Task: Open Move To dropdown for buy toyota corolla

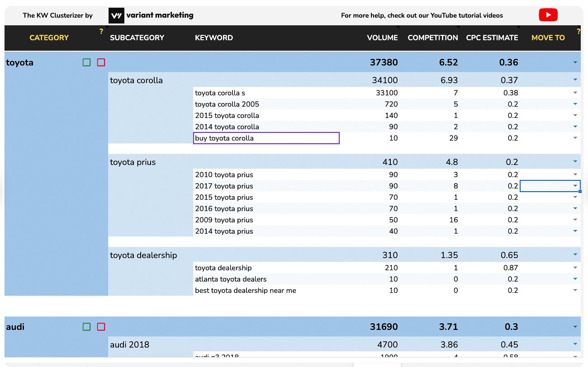Action: (x=575, y=138)
